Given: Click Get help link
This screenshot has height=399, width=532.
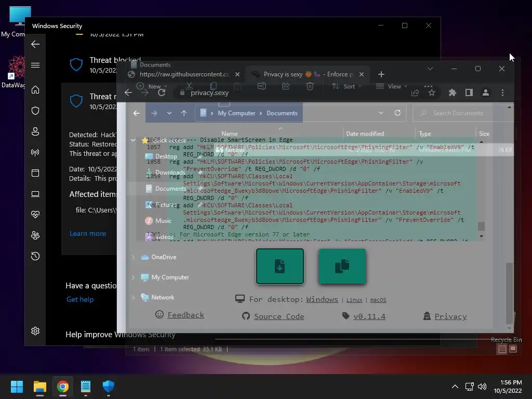Looking at the screenshot, I should [x=79, y=299].
